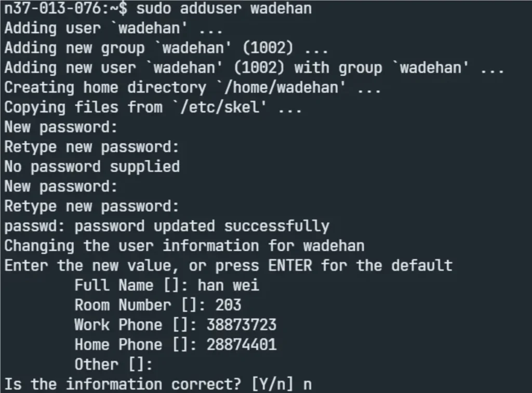Click the 'Adding new user' output line
The image size is (532, 393).
254,68
